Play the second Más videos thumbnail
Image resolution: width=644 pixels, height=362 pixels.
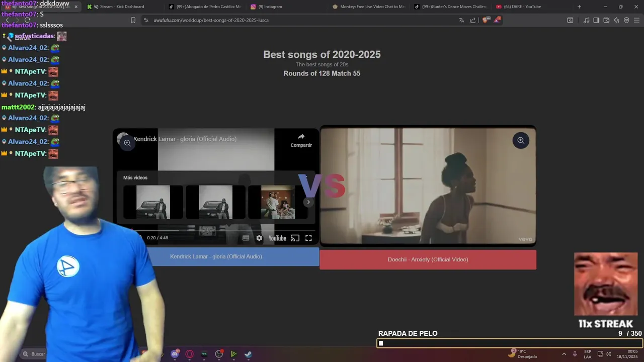click(215, 202)
